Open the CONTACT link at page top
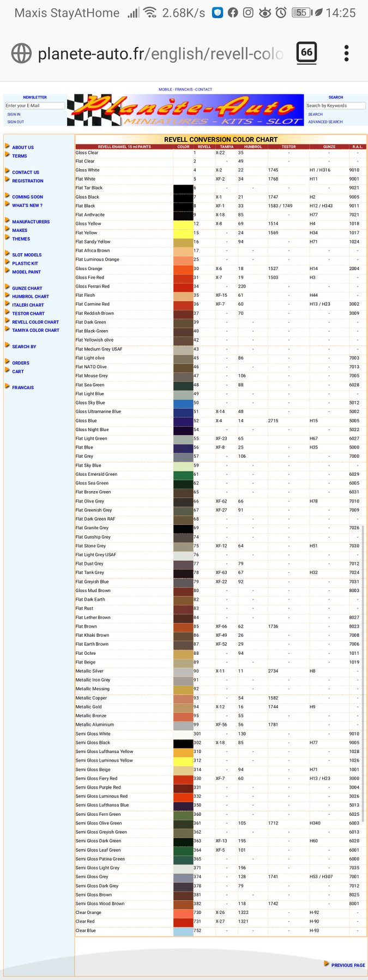The height and width of the screenshot is (980, 368). (203, 89)
